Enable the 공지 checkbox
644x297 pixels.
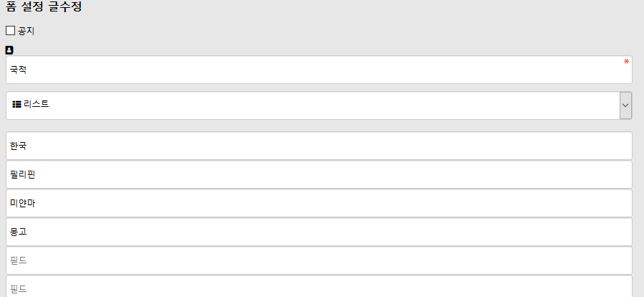click(x=10, y=31)
